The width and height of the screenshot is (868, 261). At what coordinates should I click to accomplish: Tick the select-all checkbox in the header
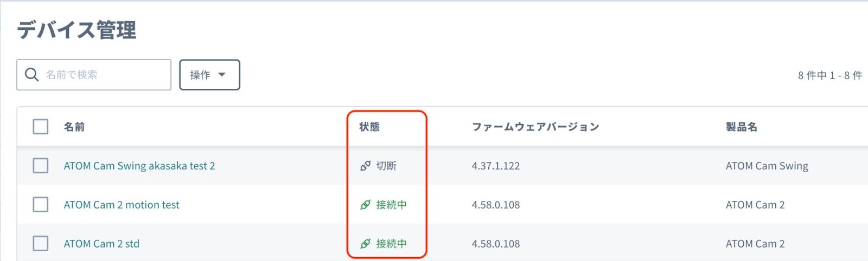41,127
